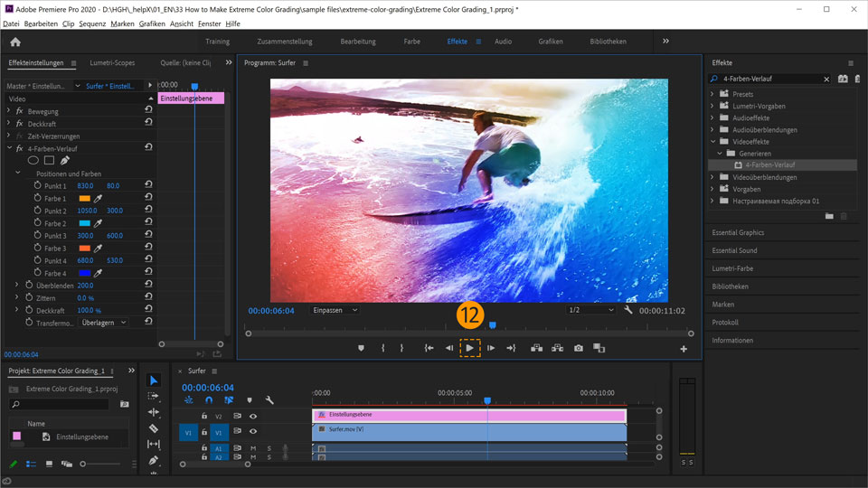Viewport: 868px width, 488px height.
Task: Select the Selection tool
Action: tap(154, 380)
